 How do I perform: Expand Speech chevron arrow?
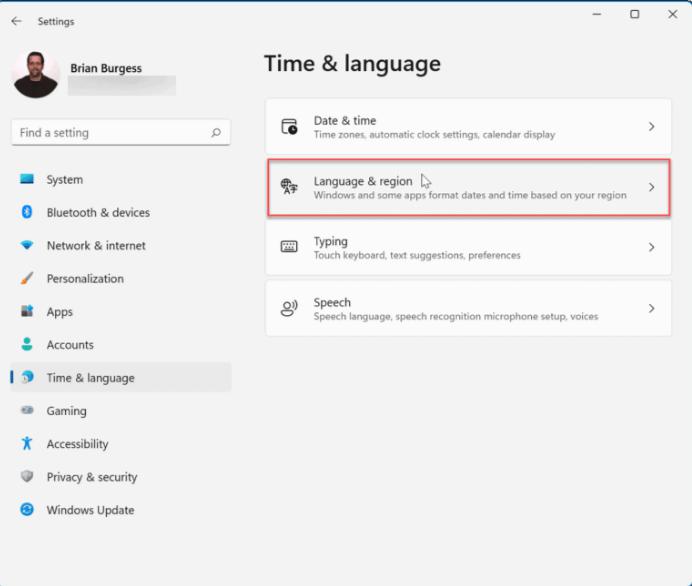tap(651, 308)
